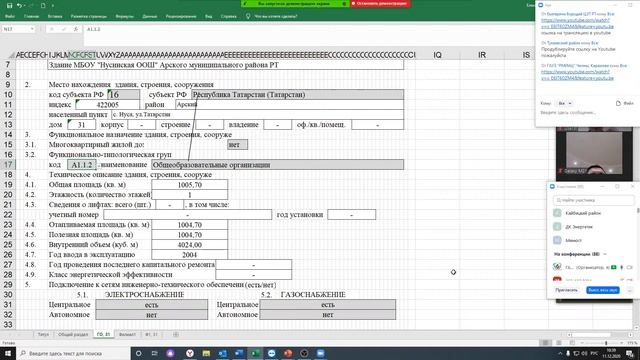Open Windows Start menu
Screen dimensions: 640x360
click(x=8, y=353)
